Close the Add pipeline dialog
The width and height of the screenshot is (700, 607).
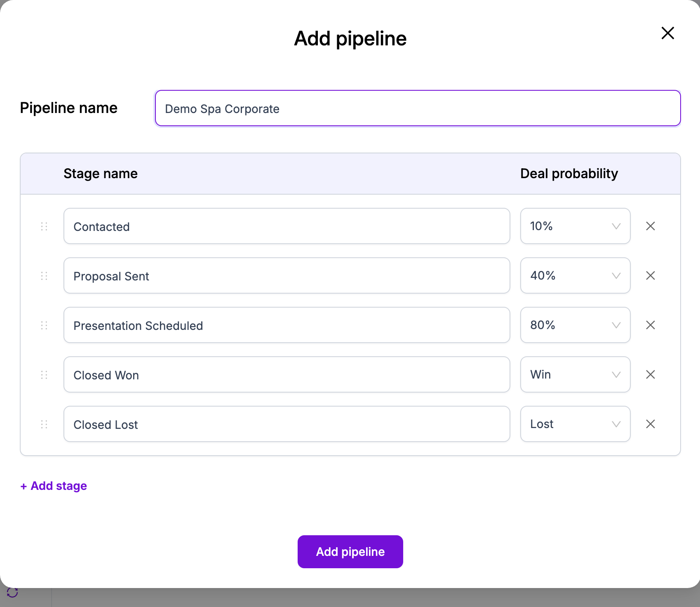point(667,33)
